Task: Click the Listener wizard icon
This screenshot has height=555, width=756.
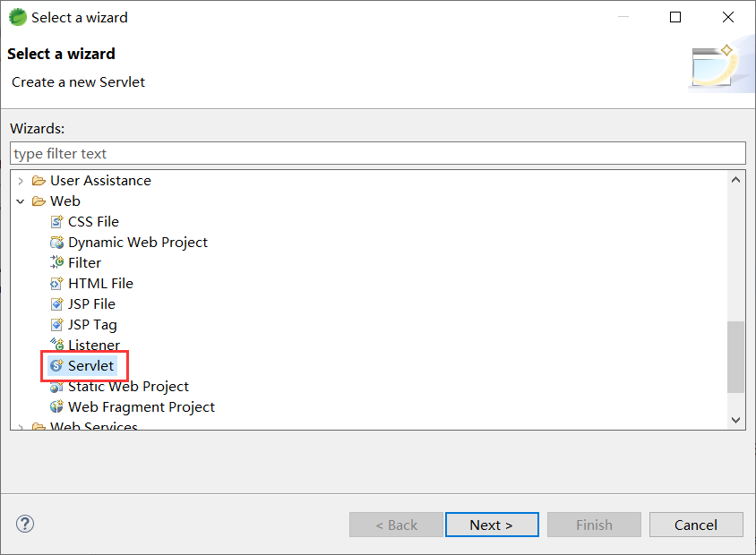Action: point(56,344)
